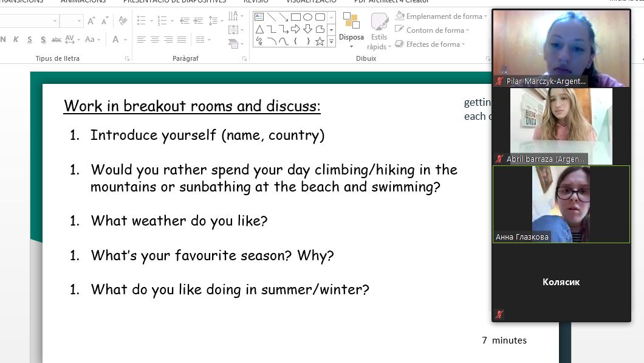The height and width of the screenshot is (363, 644).
Task: Open the Contorn de forma menu
Action: 432,30
